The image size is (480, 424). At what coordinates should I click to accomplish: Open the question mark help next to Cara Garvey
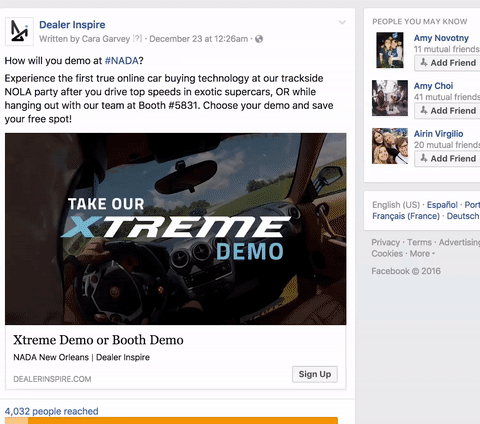click(x=137, y=39)
